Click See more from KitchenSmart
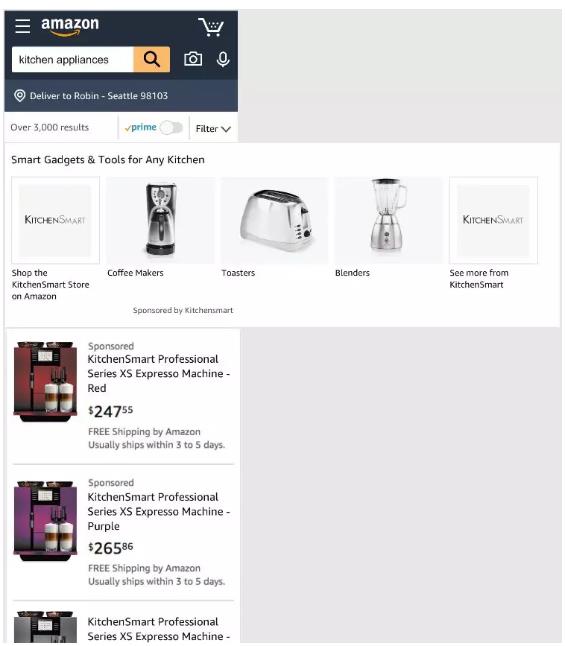This screenshot has width=566, height=646. (479, 279)
